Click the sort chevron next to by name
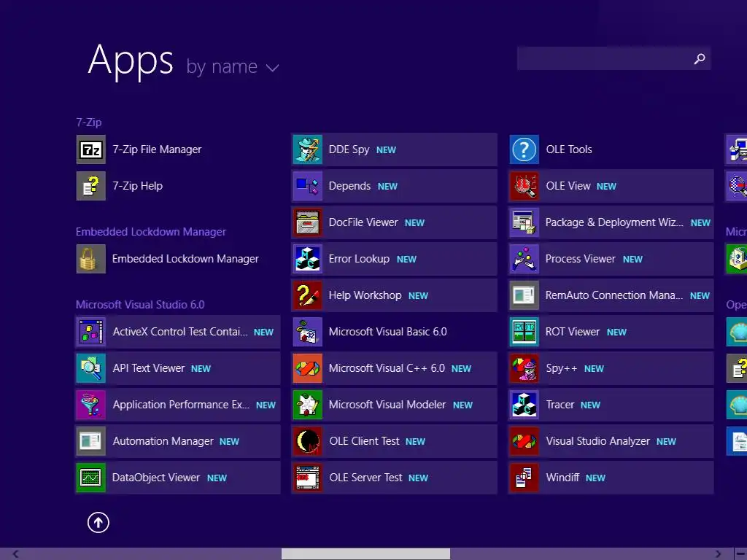This screenshot has width=747, height=560. 273,68
